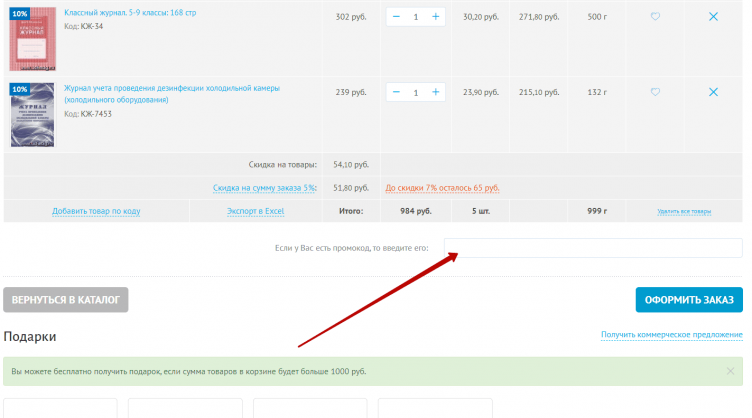Decrease quantity of Классный журнал
Screen dimensions: 752x418
pyautogui.click(x=397, y=17)
